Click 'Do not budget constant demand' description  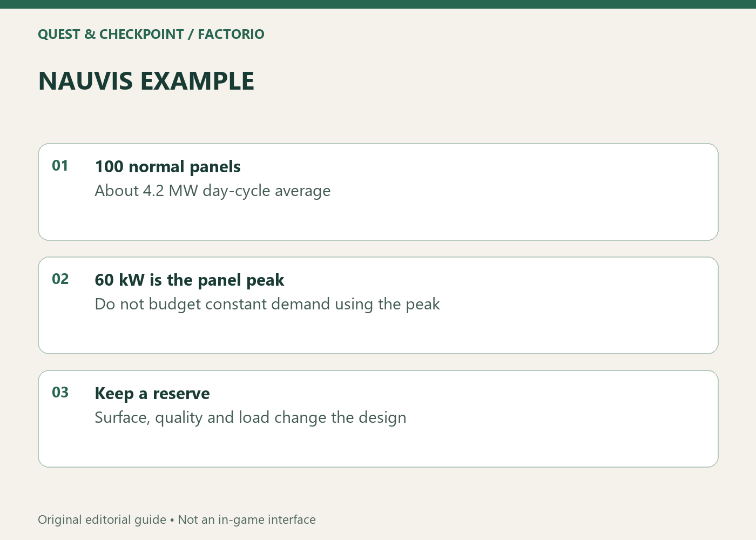pos(267,305)
